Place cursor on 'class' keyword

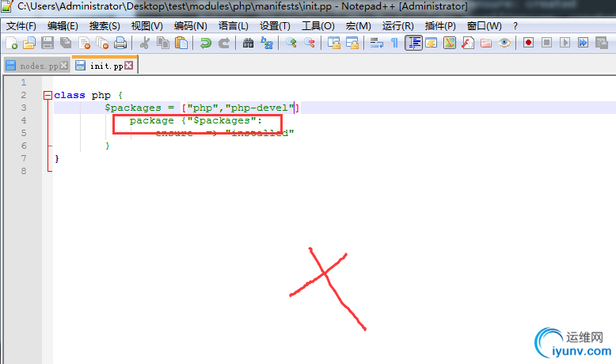(70, 95)
